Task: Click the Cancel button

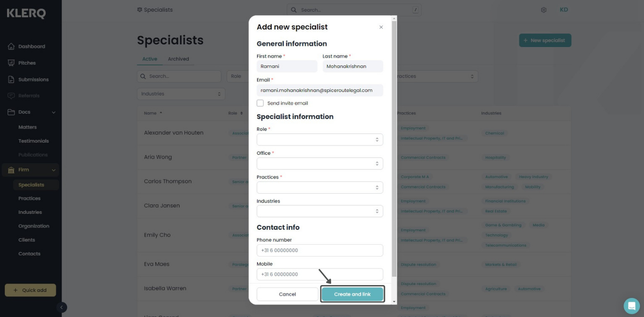Action: click(287, 294)
